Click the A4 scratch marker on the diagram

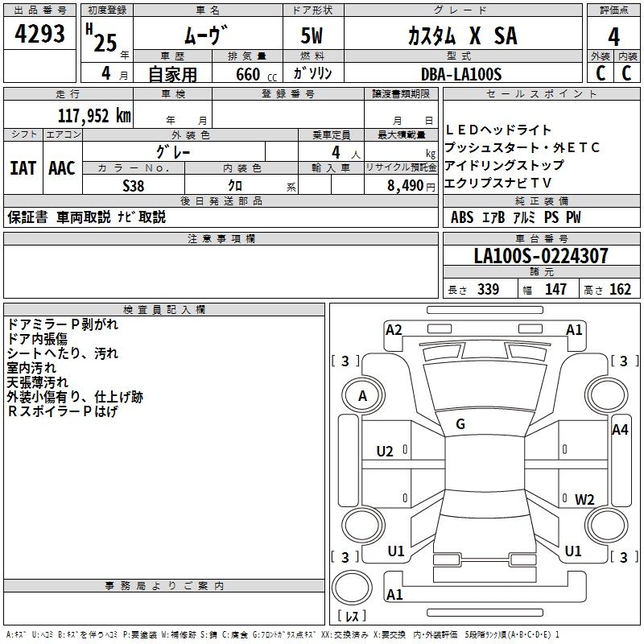pyautogui.click(x=620, y=430)
